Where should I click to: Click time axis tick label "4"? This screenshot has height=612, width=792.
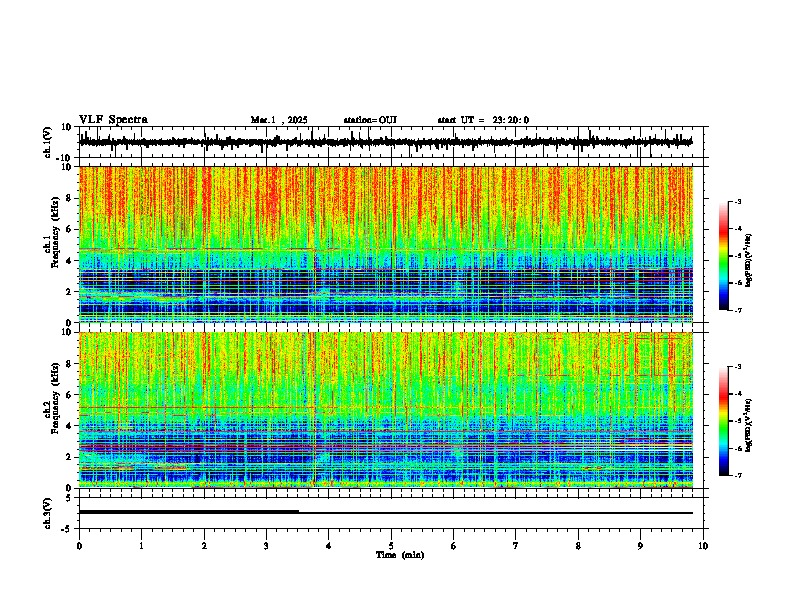click(329, 546)
